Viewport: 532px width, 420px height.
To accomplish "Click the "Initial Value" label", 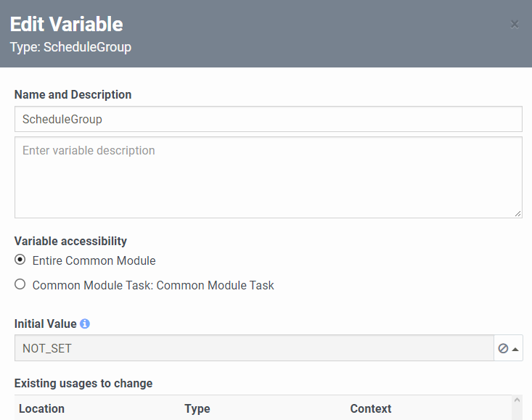I will pos(46,324).
